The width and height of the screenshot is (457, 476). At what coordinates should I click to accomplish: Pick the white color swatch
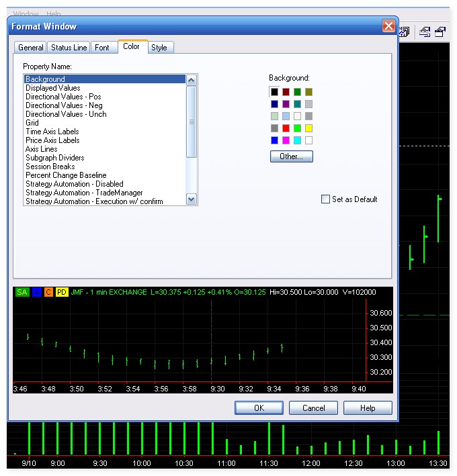point(308,140)
